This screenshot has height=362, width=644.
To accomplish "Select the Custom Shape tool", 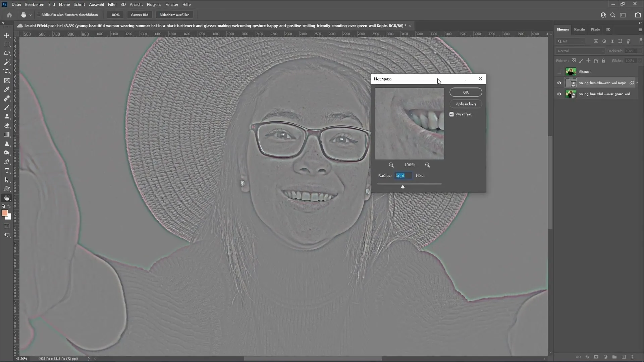I will (x=7, y=189).
